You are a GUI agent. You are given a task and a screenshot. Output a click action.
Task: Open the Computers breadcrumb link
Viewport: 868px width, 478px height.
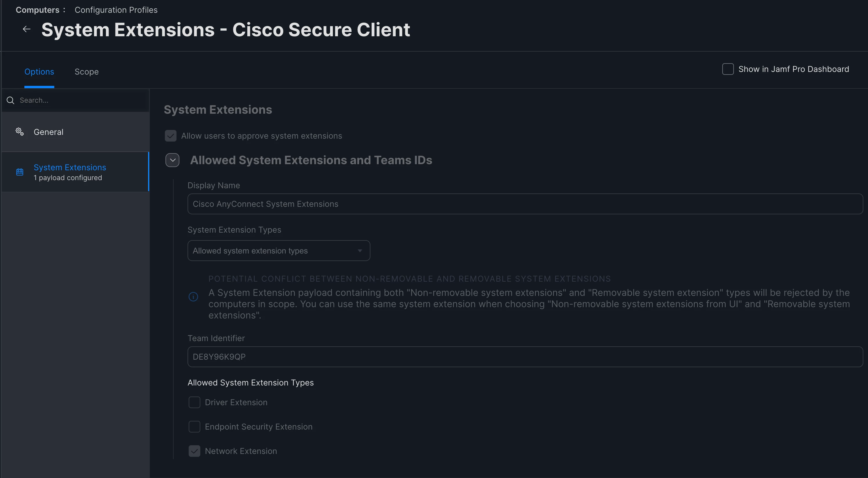point(37,10)
